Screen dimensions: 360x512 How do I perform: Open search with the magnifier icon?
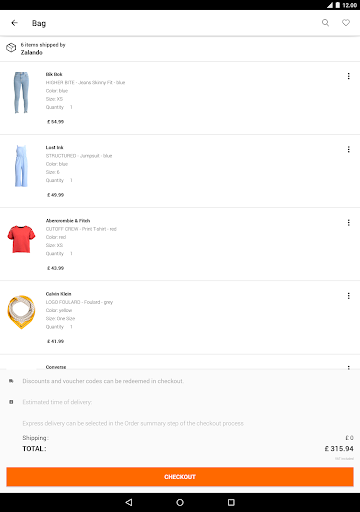[325, 23]
